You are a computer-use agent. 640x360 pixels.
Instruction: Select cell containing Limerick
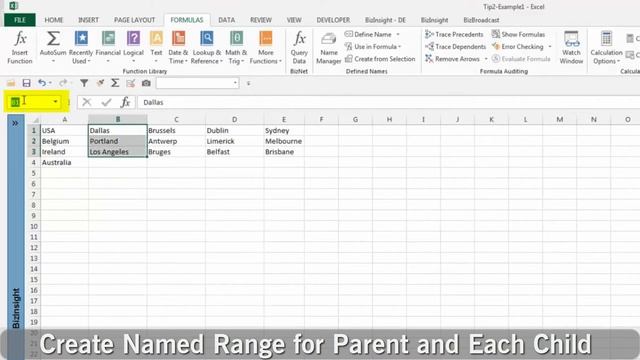click(234, 141)
